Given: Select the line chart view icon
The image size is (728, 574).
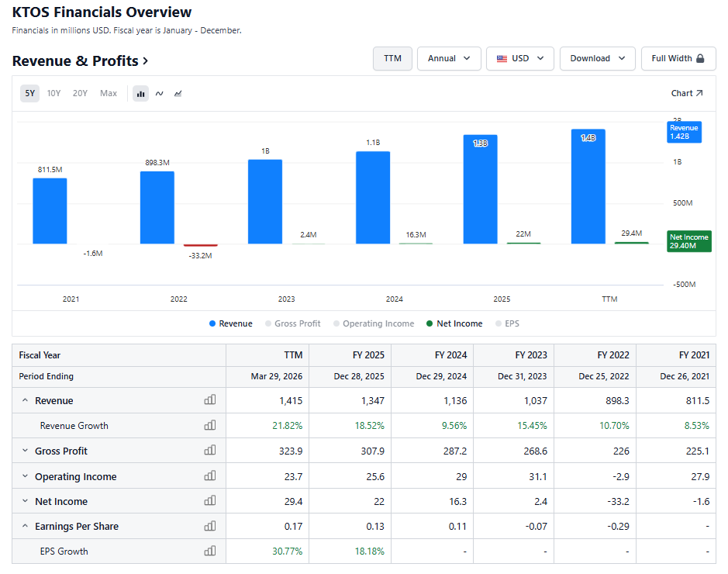Looking at the screenshot, I should 159,93.
